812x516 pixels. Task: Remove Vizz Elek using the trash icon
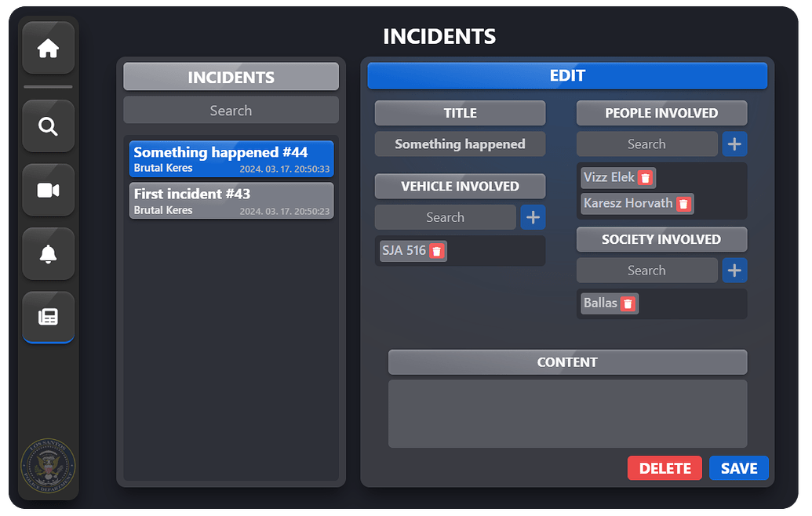tap(646, 177)
